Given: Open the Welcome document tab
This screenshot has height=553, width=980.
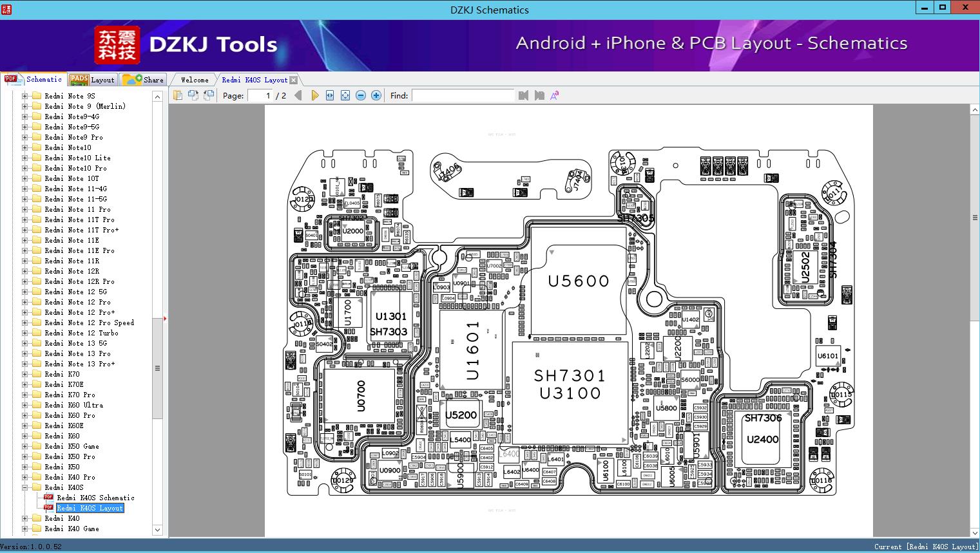Looking at the screenshot, I should pyautogui.click(x=195, y=80).
